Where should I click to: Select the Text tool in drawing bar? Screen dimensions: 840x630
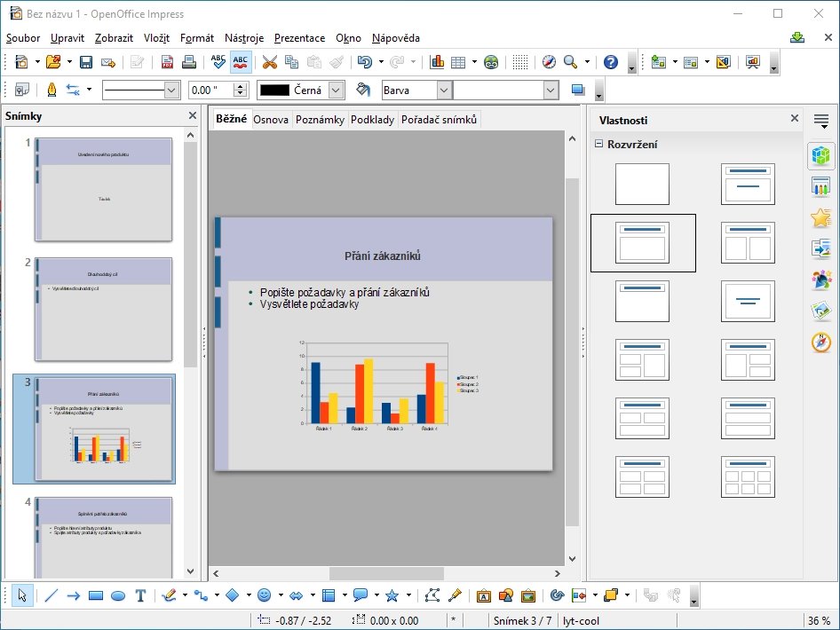[x=139, y=595]
